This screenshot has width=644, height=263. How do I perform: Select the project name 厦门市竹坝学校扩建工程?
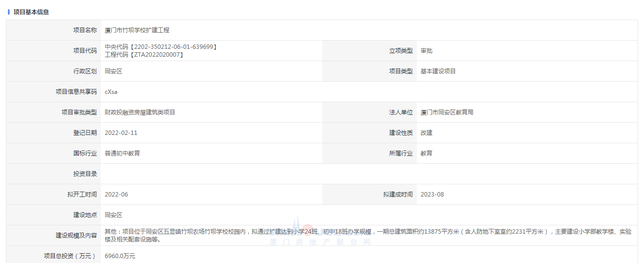click(137, 30)
